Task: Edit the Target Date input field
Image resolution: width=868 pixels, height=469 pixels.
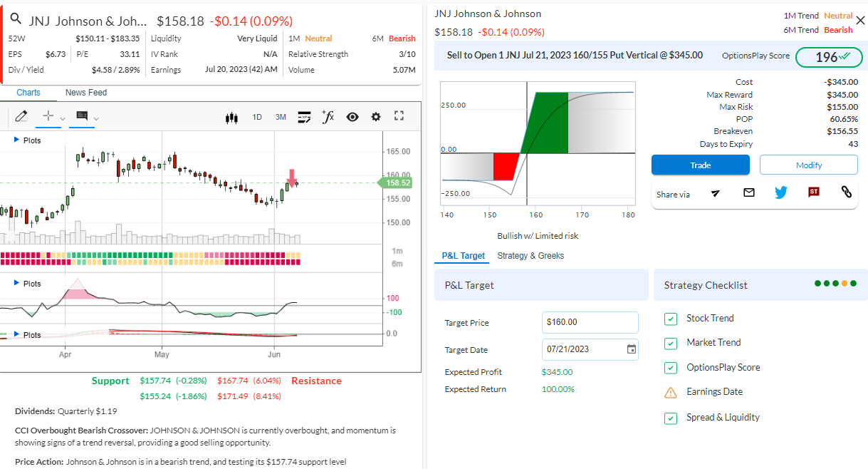Action: [x=590, y=349]
